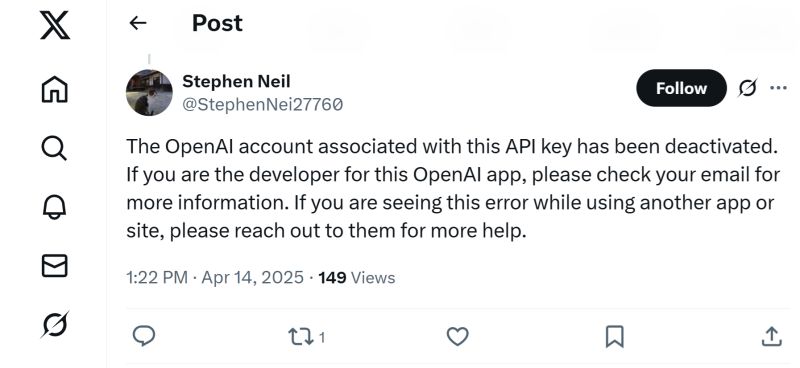
Task: Bookmark this post
Action: click(614, 336)
